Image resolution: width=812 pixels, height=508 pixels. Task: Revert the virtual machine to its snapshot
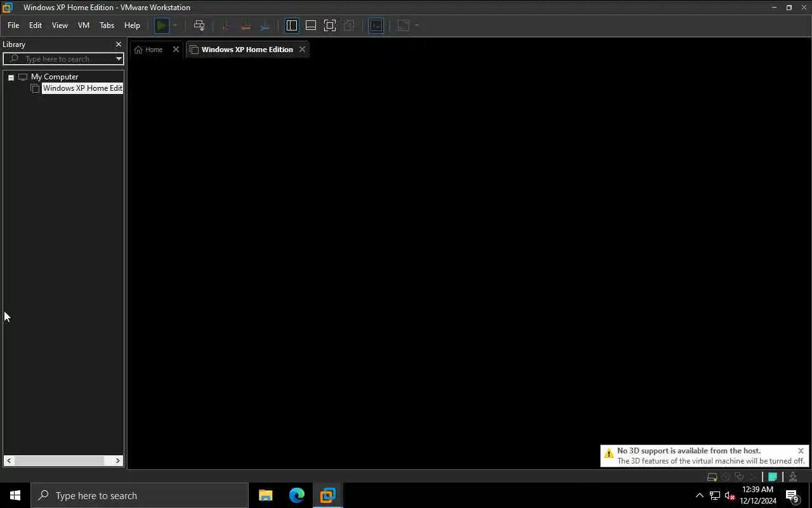(246, 25)
